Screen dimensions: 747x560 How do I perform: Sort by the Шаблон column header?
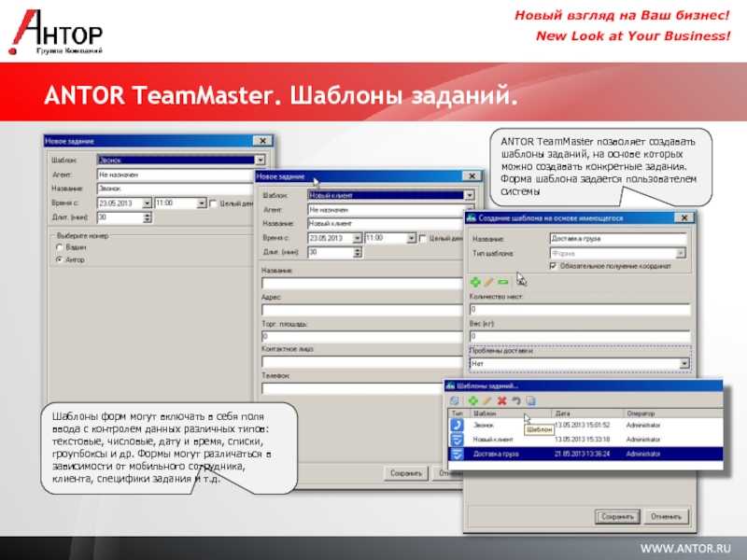pyautogui.click(x=511, y=413)
